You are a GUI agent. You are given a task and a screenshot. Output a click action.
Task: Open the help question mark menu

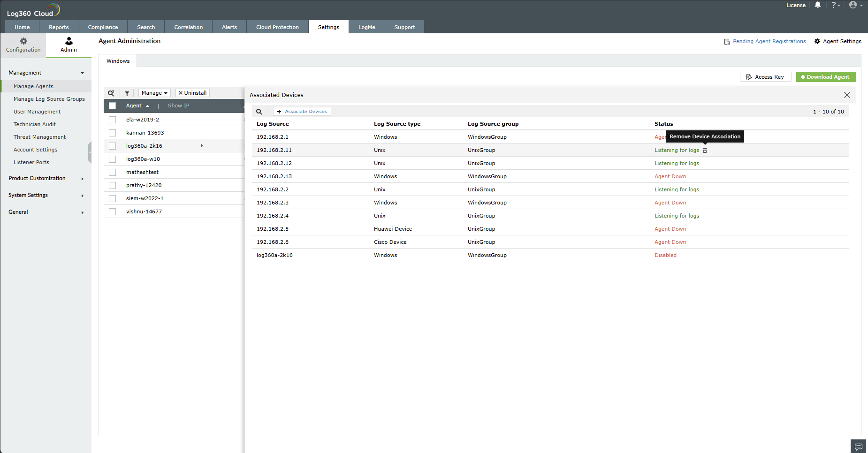click(836, 5)
